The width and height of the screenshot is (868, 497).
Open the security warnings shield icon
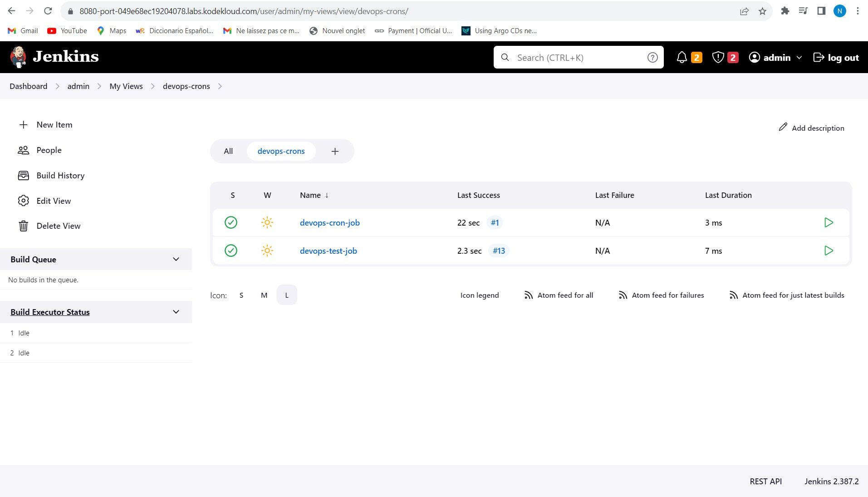(x=718, y=58)
